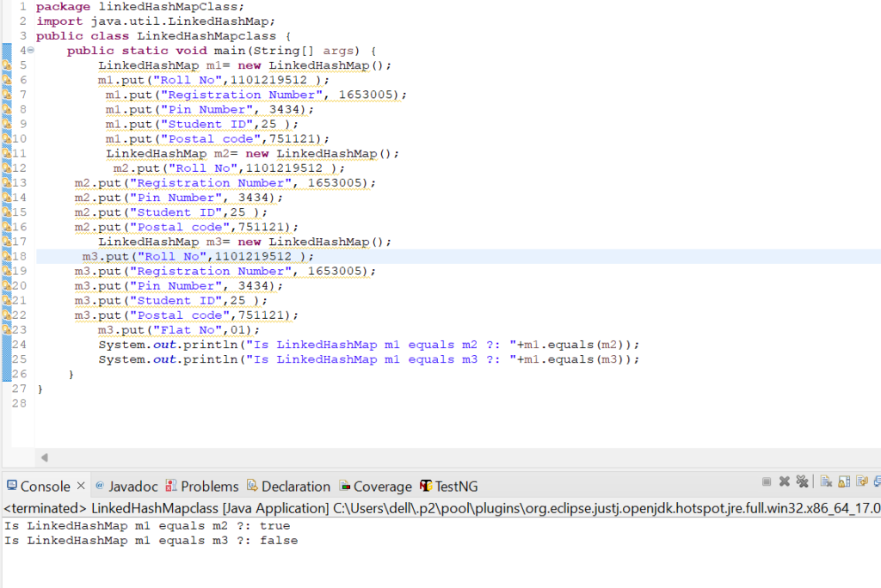This screenshot has width=881, height=588.
Task: Click 'java.util.LinkedHashMap' import on line 2
Action: pyautogui.click(x=180, y=21)
